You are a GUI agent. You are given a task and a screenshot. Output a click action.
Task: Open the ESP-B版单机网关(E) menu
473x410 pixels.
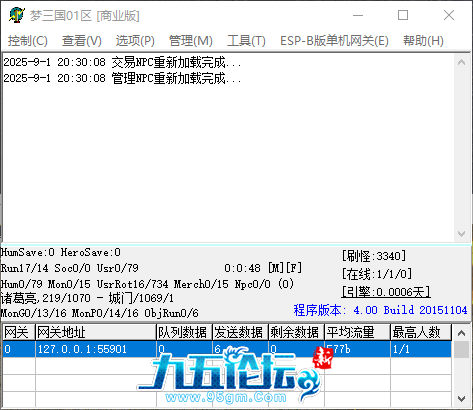334,41
